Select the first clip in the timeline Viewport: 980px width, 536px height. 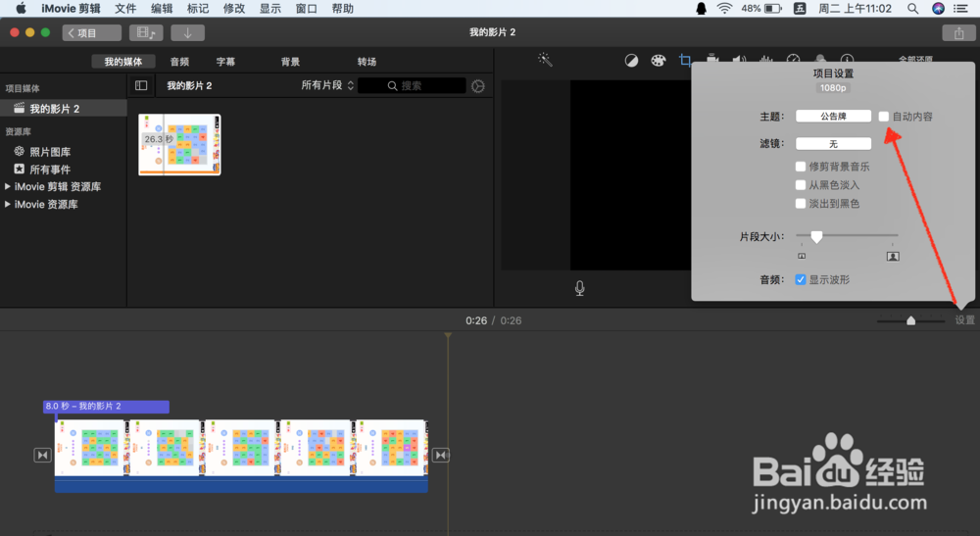tap(90, 447)
